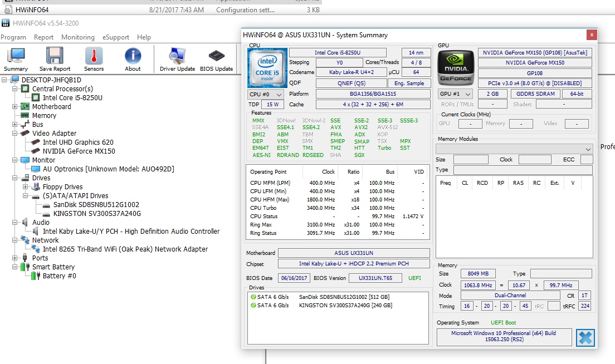The image size is (615, 364).
Task: Open the Report menu
Action: click(x=43, y=37)
